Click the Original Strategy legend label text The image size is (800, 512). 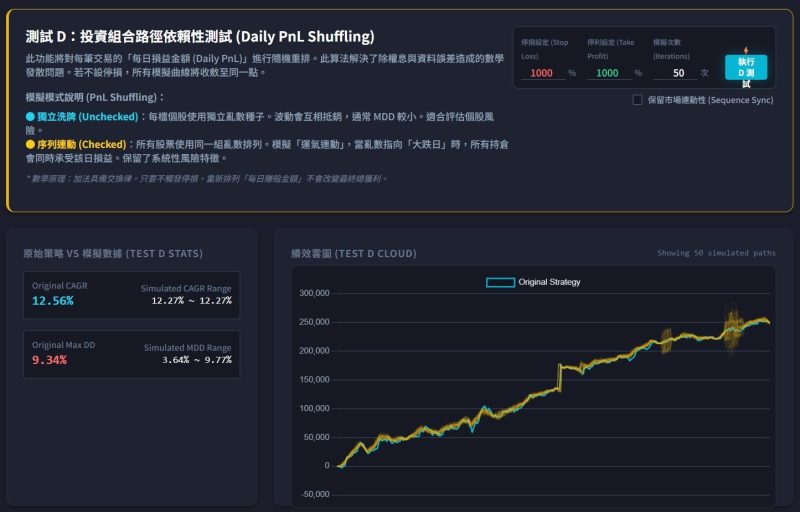tap(549, 282)
